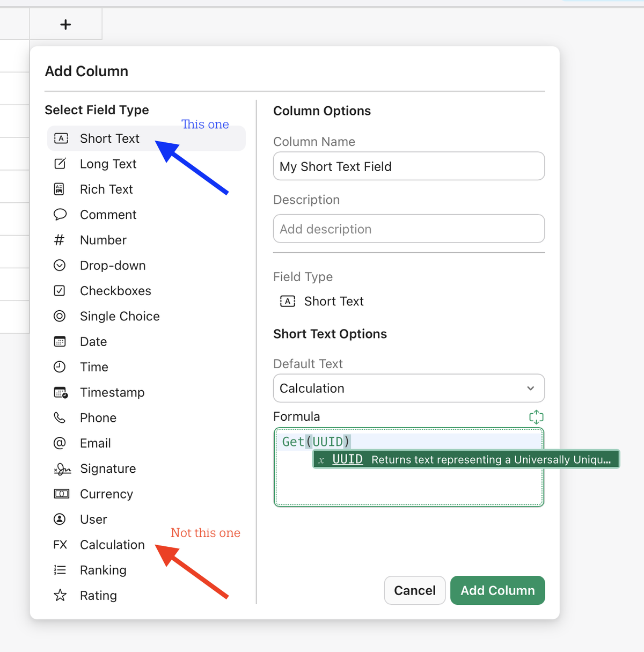Select Email label in list
The width and height of the screenshot is (644, 652).
(96, 443)
